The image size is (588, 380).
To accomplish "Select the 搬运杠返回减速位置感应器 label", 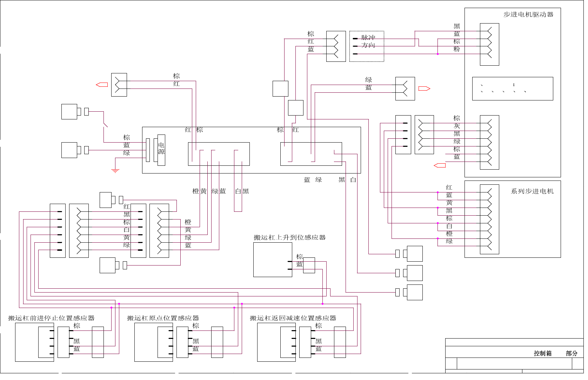I will [x=293, y=318].
